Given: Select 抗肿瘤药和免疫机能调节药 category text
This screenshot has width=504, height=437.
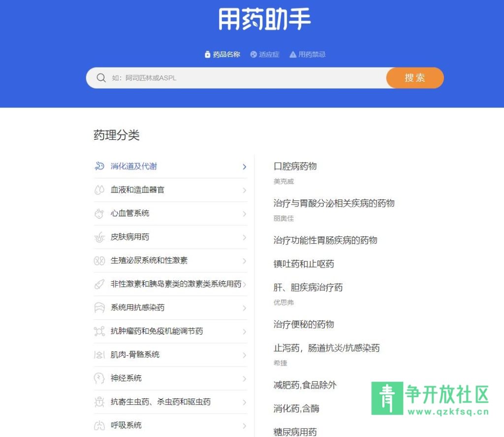Looking at the screenshot, I should pyautogui.click(x=157, y=331).
